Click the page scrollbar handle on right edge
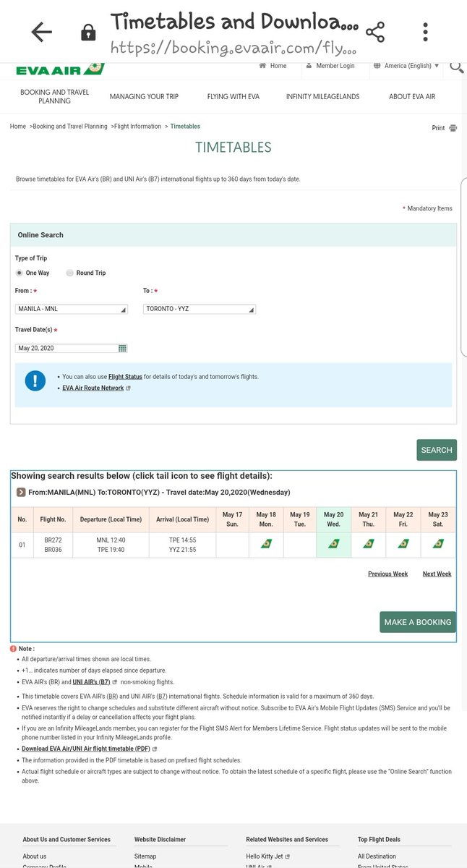The width and height of the screenshot is (467, 868). [464, 268]
